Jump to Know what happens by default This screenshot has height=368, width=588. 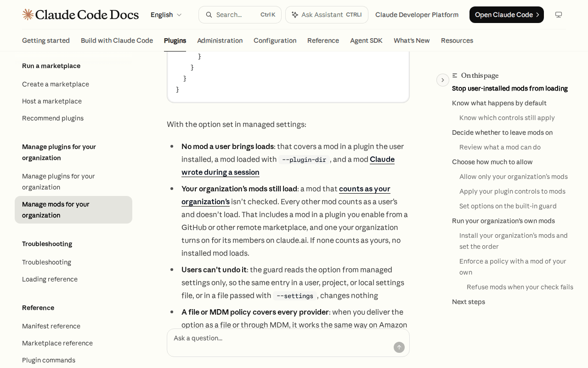[499, 103]
